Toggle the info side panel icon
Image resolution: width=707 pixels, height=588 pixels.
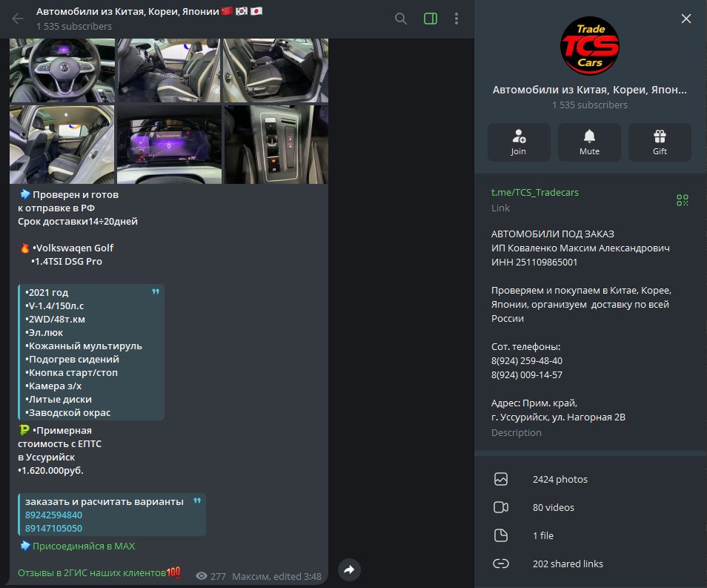[430, 19]
